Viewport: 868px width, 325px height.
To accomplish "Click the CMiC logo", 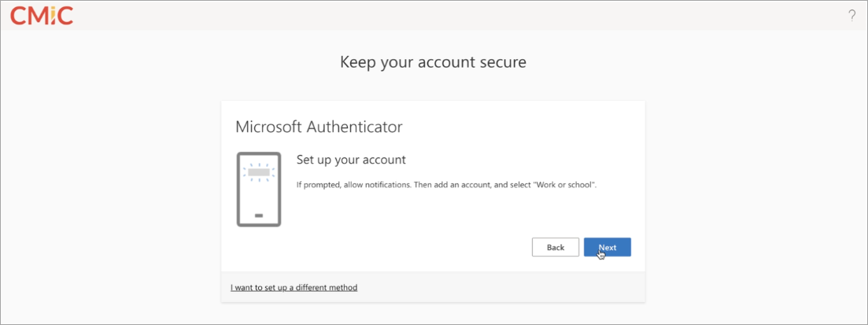I will tap(42, 16).
